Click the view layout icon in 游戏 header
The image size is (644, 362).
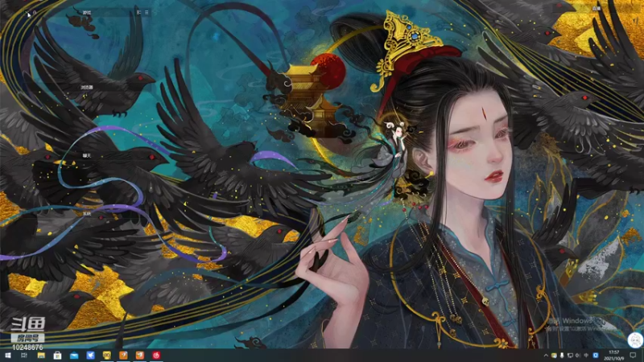pos(138,13)
